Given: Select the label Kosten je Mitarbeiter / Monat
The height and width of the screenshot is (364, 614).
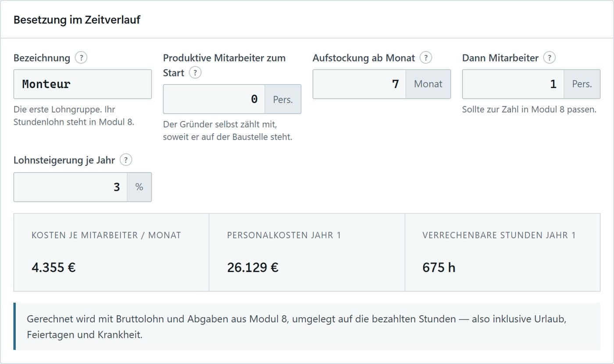Looking at the screenshot, I should (106, 235).
